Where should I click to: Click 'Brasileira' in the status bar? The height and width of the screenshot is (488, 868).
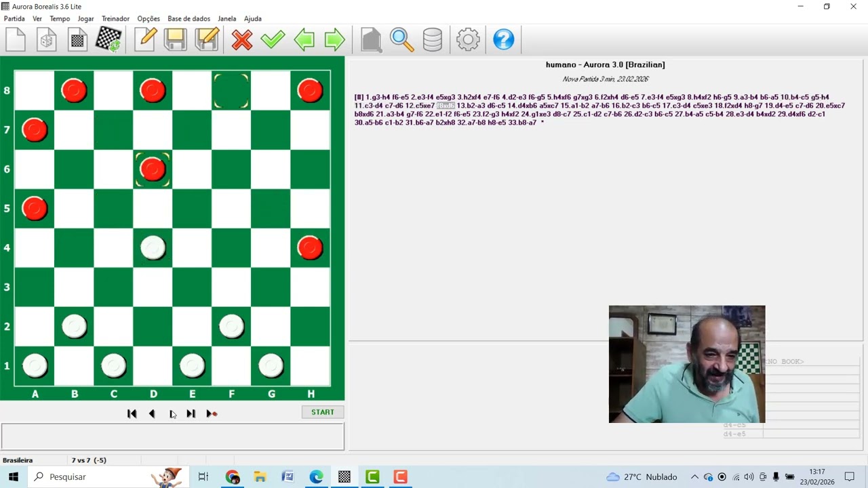coord(18,460)
